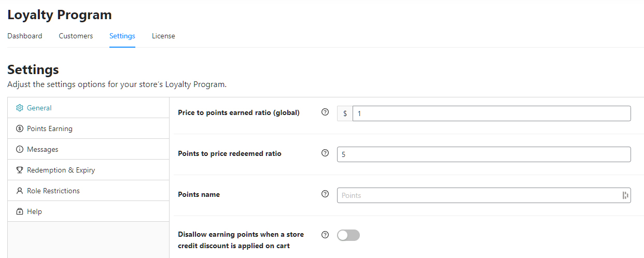Click the trophy icon for Redemption & Expiry
The height and width of the screenshot is (258, 644).
click(x=20, y=170)
